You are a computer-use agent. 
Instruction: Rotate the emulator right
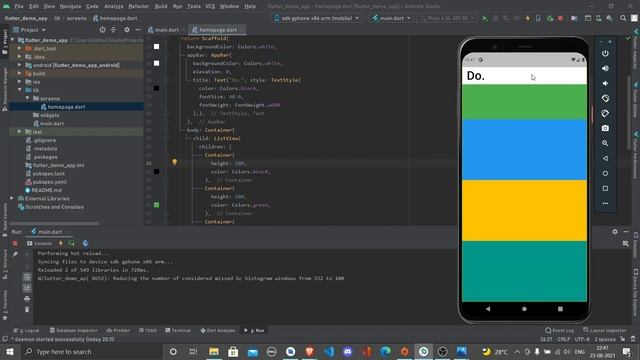[605, 113]
